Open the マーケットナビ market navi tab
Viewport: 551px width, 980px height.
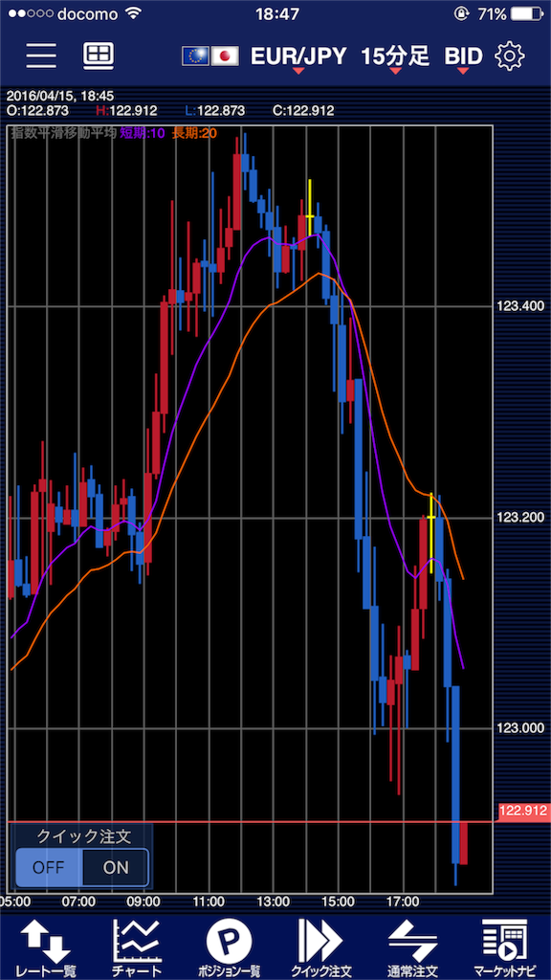pos(504,947)
